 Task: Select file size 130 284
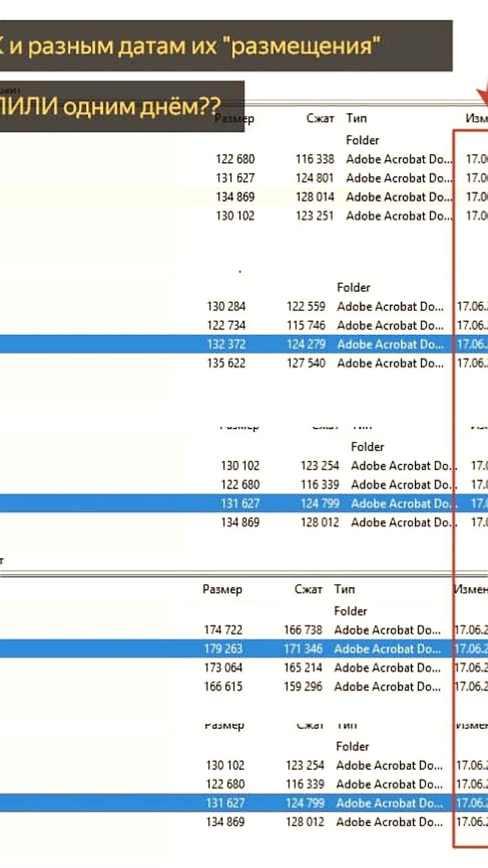click(226, 307)
